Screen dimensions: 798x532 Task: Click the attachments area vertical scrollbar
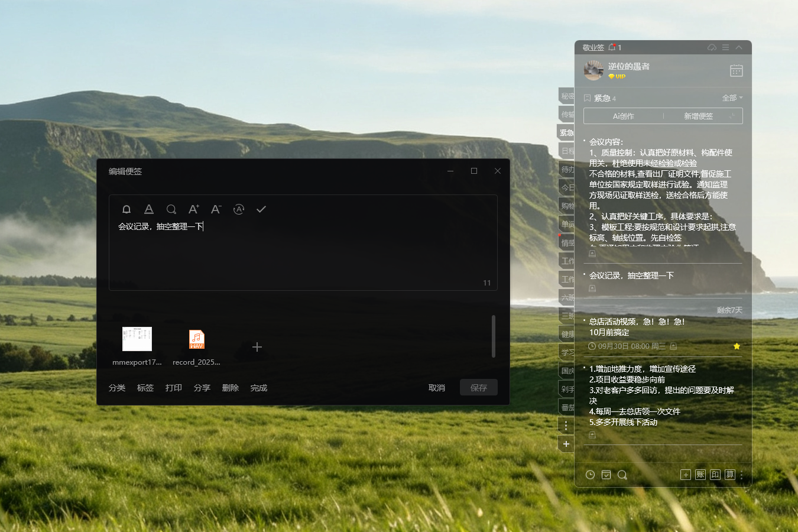494,336
